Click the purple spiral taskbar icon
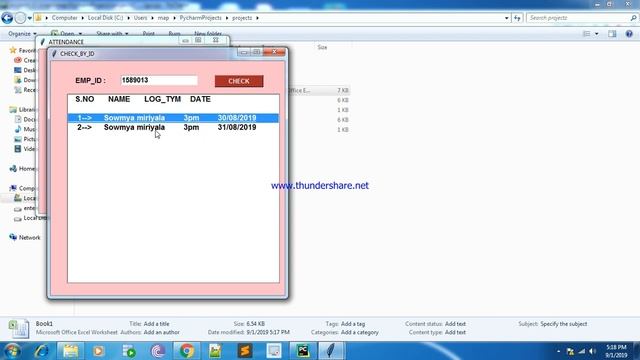 158,351
